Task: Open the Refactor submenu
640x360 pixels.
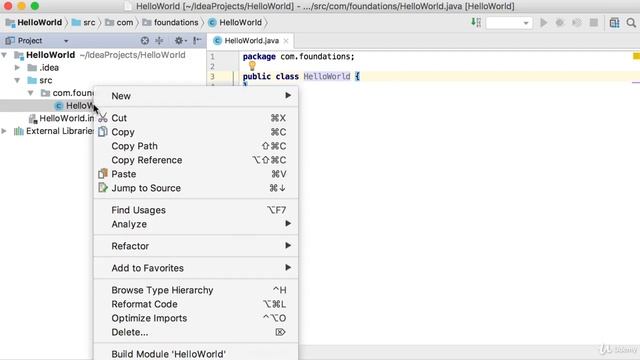Action: coord(196,246)
